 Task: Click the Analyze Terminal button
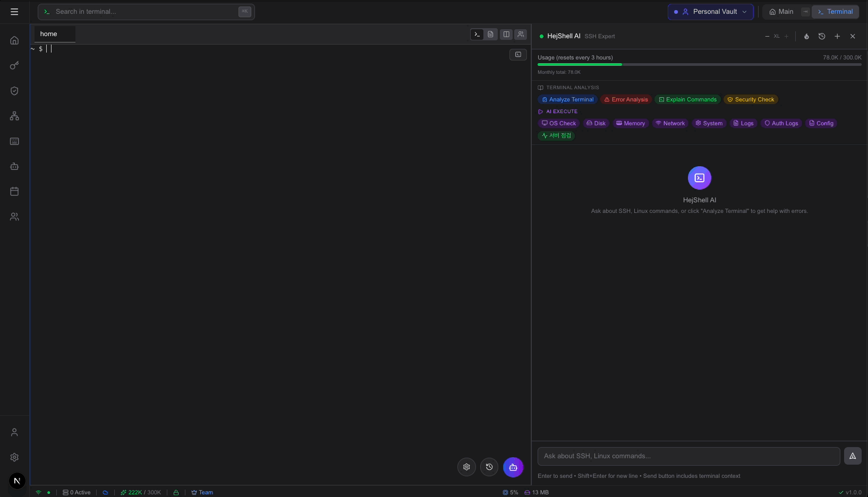568,100
